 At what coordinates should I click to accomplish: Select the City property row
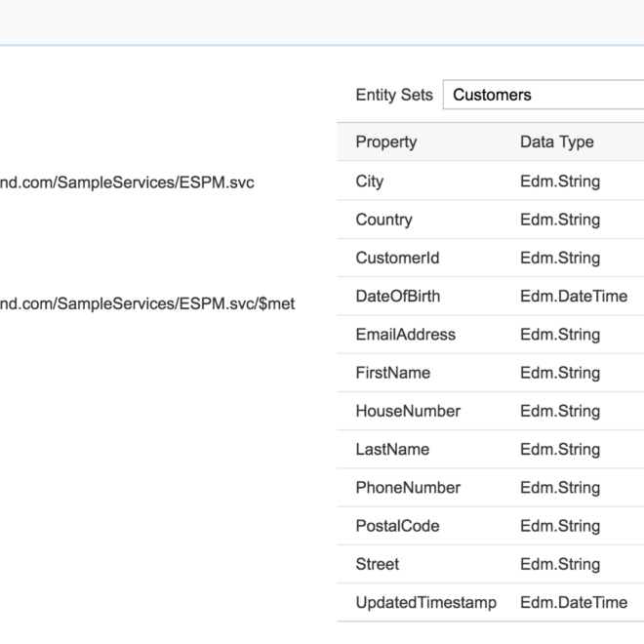tap(491, 181)
